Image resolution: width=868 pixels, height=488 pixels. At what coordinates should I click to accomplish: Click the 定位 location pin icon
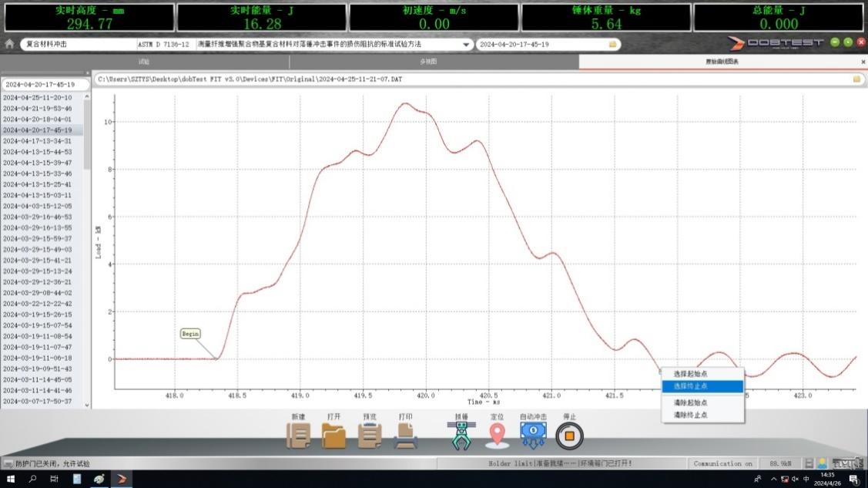(497, 436)
